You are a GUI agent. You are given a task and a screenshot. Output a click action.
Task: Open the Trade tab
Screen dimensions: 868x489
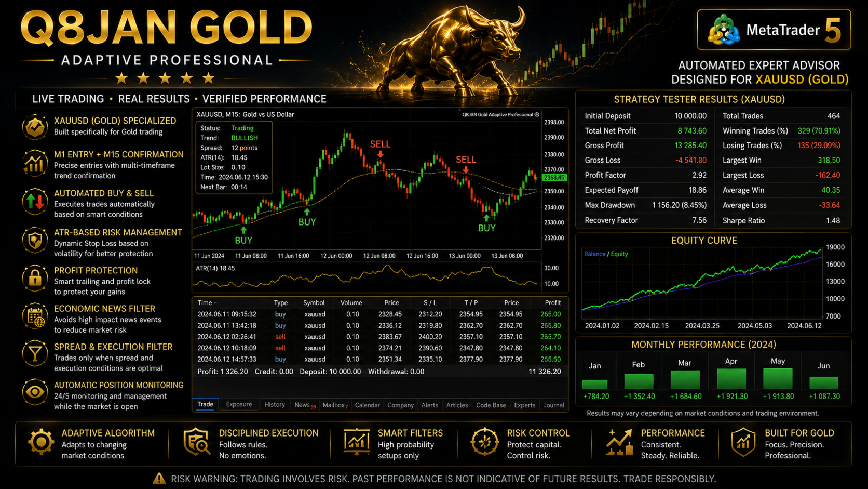pyautogui.click(x=205, y=404)
